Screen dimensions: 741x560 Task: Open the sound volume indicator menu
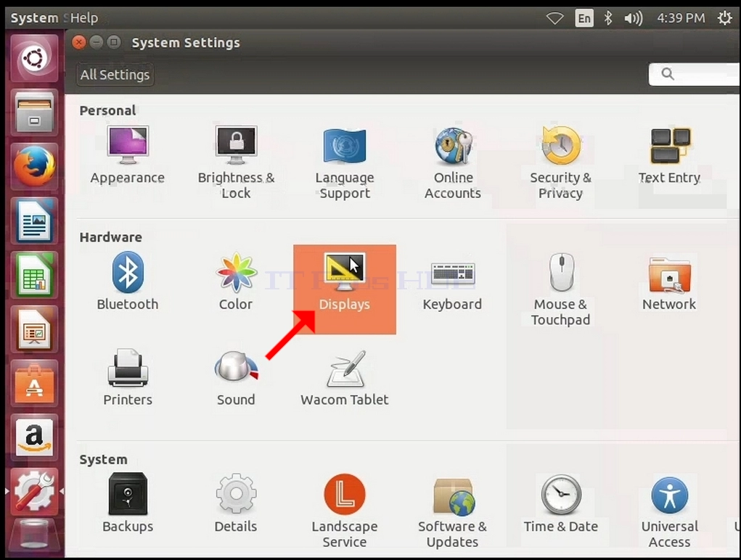[x=634, y=18]
